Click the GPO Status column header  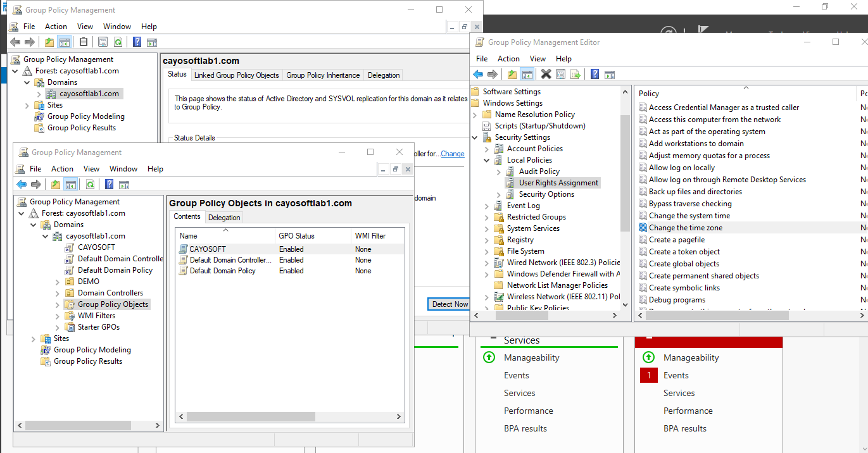[295, 236]
